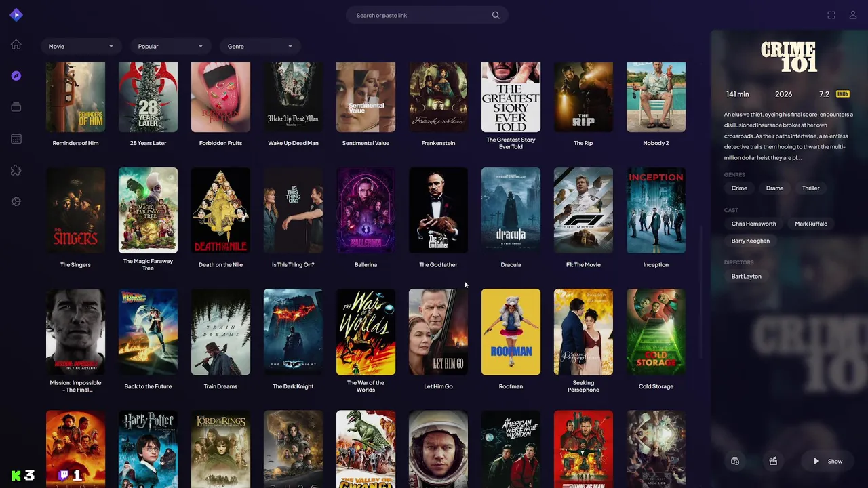
Task: Click the 141 min runtime text
Action: [x=738, y=94]
